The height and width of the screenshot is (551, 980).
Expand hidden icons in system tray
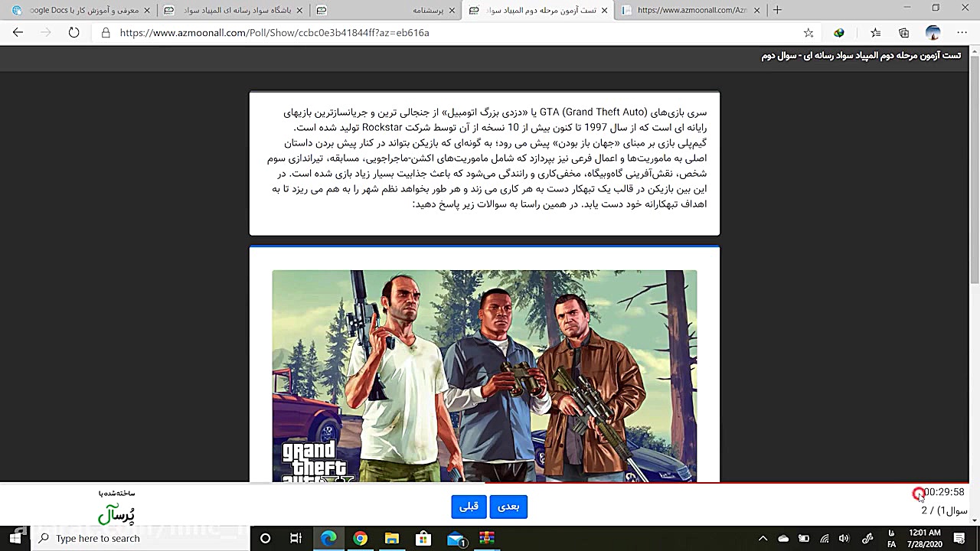pos(763,538)
